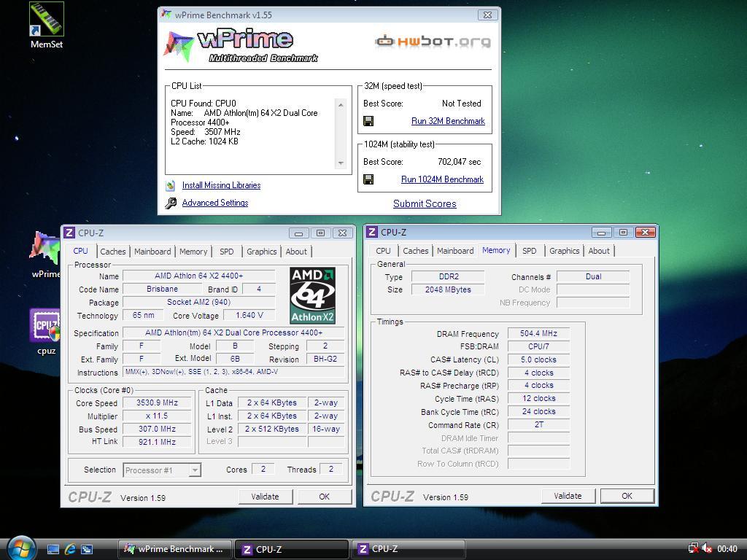Click the CPU-Z icon in right window title bar

pyautogui.click(x=372, y=232)
